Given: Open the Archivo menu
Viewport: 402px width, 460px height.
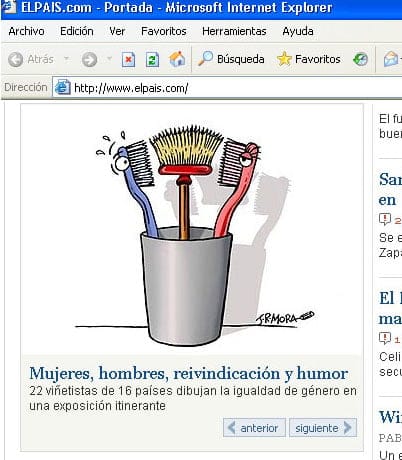Looking at the screenshot, I should coord(26,31).
